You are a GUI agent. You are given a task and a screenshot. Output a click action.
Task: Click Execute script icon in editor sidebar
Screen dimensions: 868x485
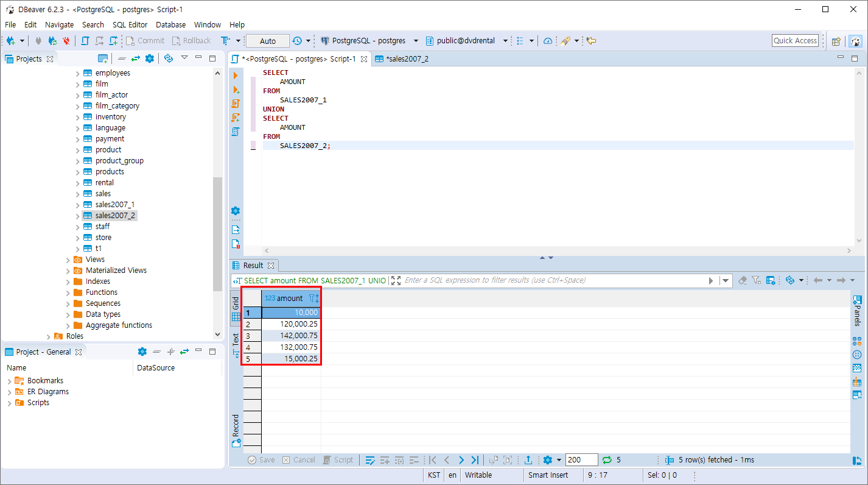coord(236,104)
